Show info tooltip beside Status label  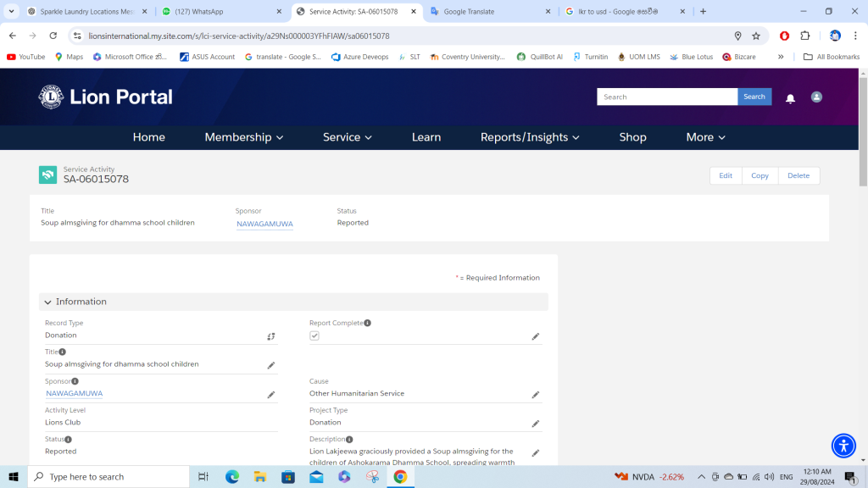click(68, 440)
